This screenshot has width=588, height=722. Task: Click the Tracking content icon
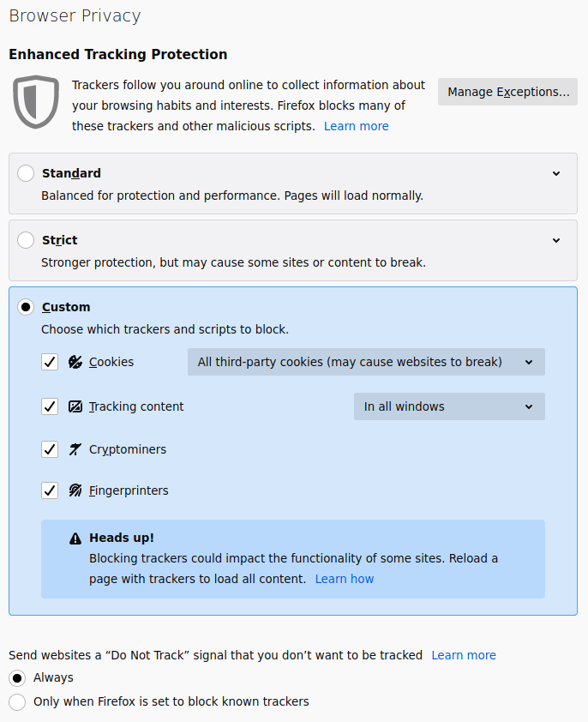coord(75,406)
